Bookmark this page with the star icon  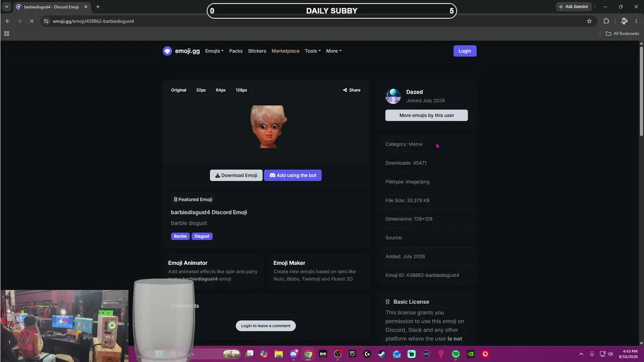coord(589,21)
